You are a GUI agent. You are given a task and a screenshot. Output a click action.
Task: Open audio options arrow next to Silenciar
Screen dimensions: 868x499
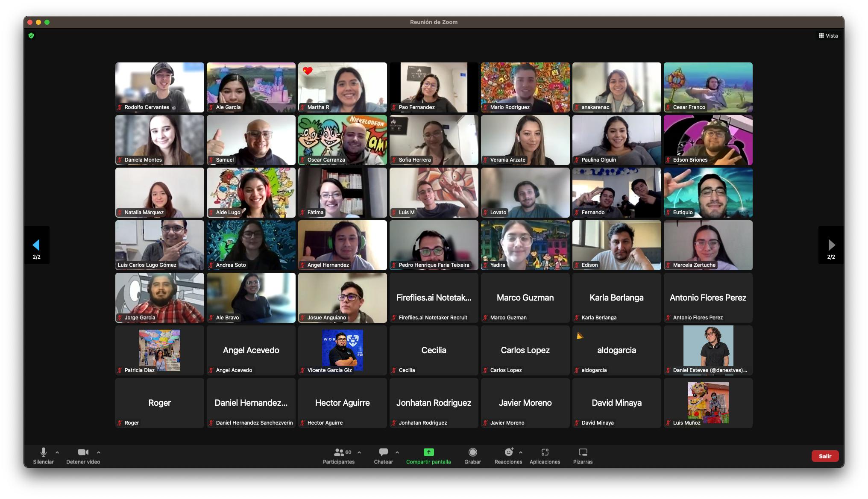tap(57, 452)
